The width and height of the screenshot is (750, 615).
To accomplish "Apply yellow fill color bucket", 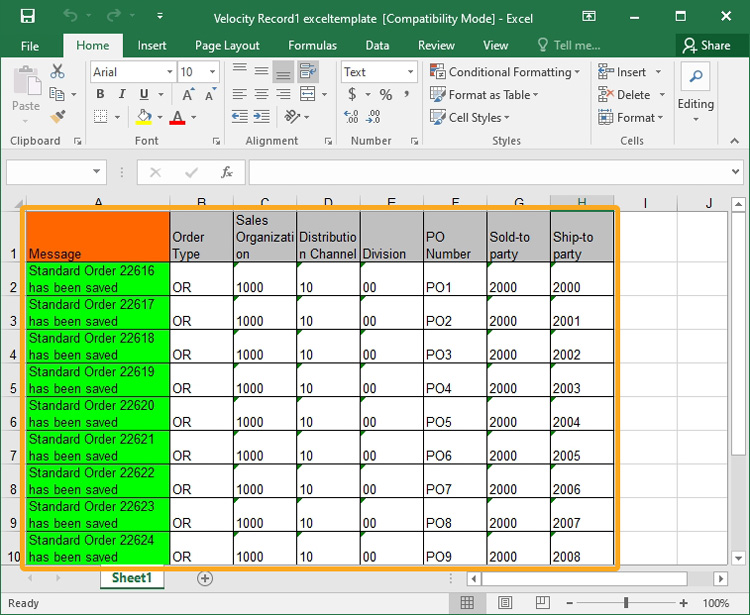I will (x=144, y=117).
